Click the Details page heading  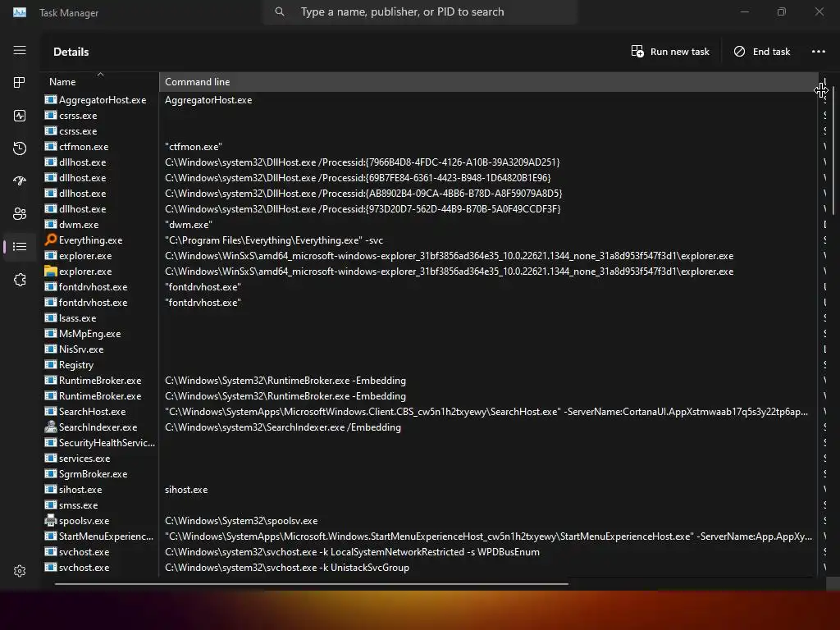tap(71, 52)
